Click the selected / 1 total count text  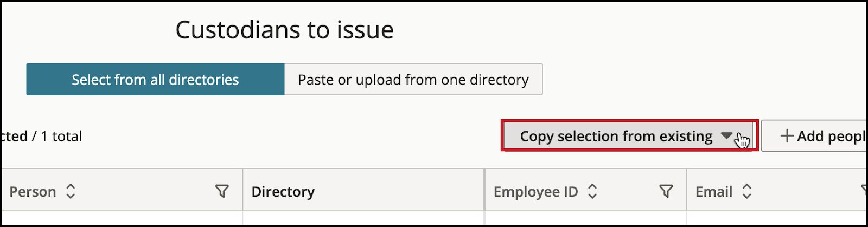click(x=42, y=136)
